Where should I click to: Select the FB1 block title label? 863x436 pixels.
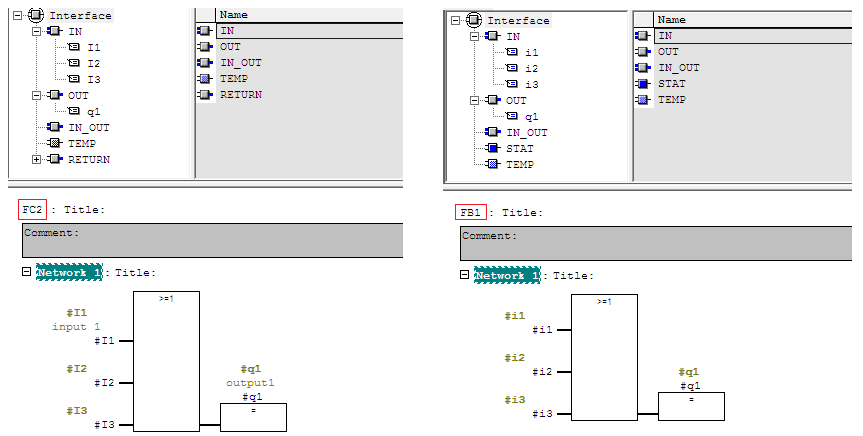[x=468, y=212]
